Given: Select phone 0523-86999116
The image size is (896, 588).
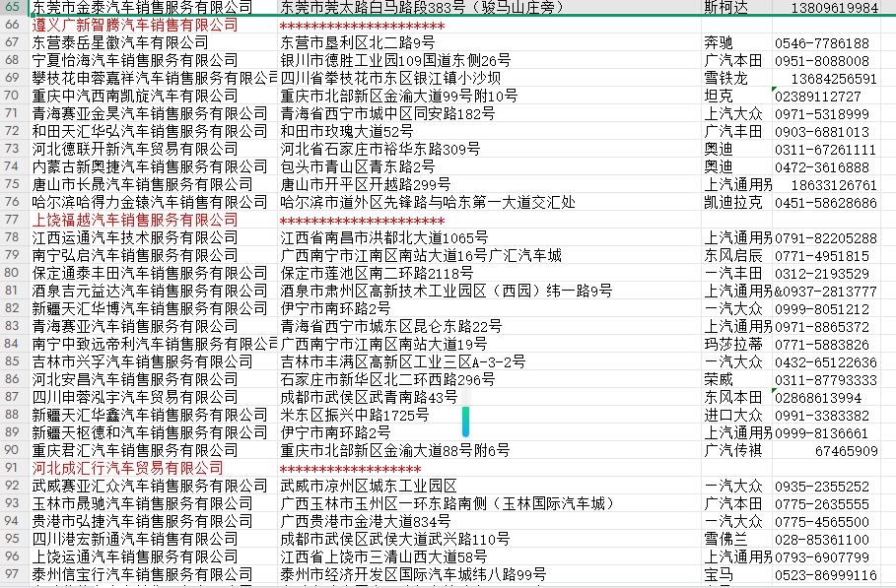Looking at the screenshot, I should (x=826, y=574).
